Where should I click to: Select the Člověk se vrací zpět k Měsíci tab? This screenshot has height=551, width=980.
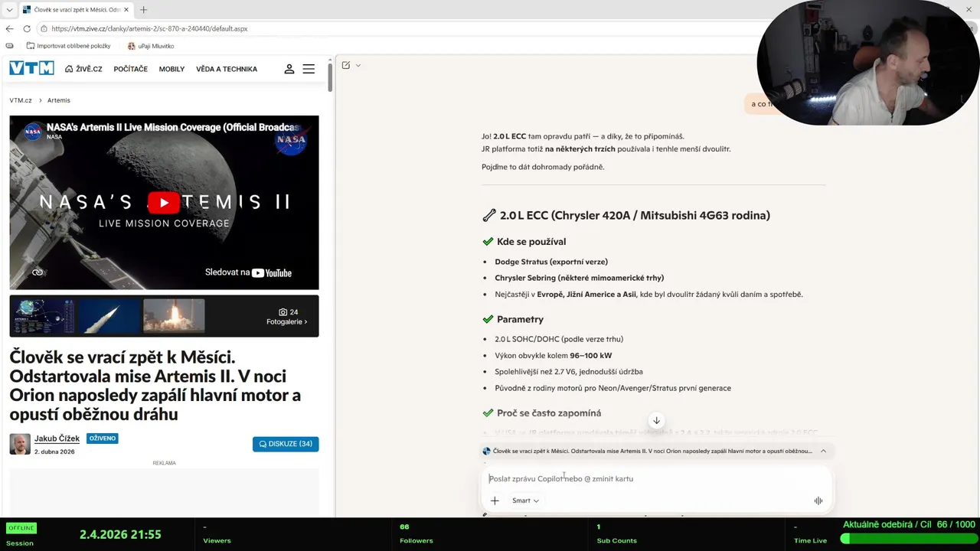pos(77,10)
